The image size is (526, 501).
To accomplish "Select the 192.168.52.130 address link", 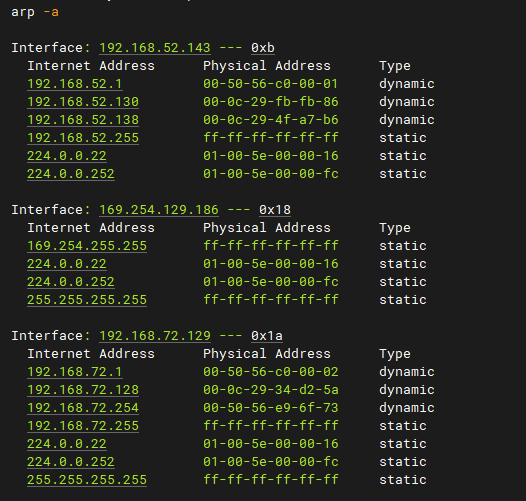I will click(83, 102).
